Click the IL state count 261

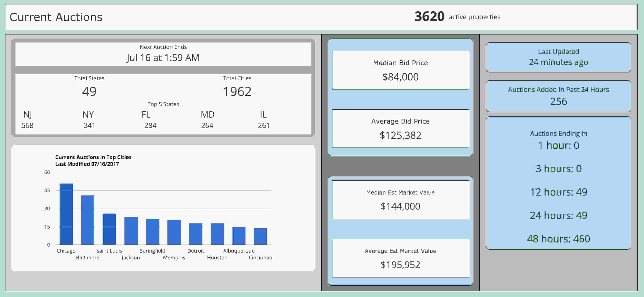pyautogui.click(x=264, y=125)
